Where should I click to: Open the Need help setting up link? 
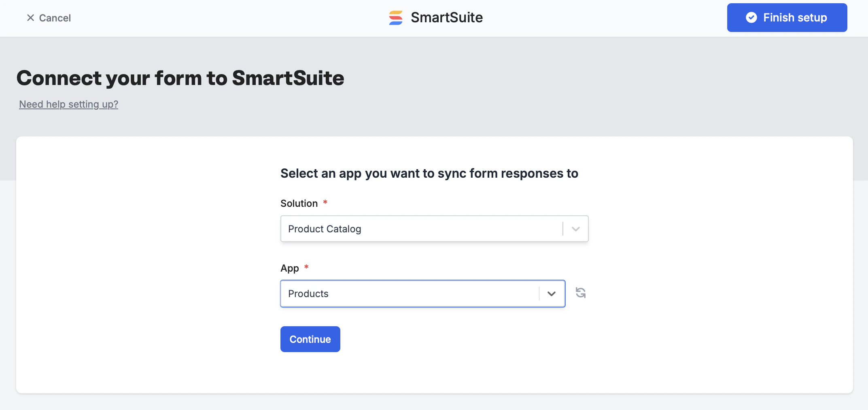pyautogui.click(x=68, y=104)
